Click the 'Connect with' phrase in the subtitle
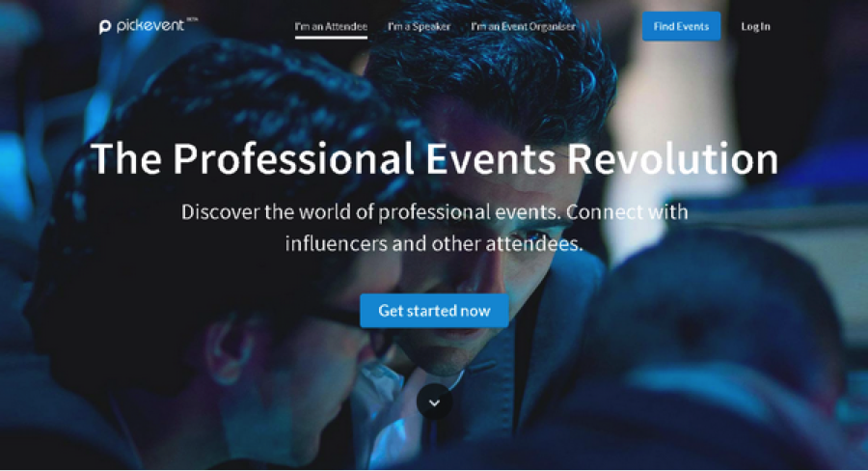The width and height of the screenshot is (868, 471). [627, 211]
